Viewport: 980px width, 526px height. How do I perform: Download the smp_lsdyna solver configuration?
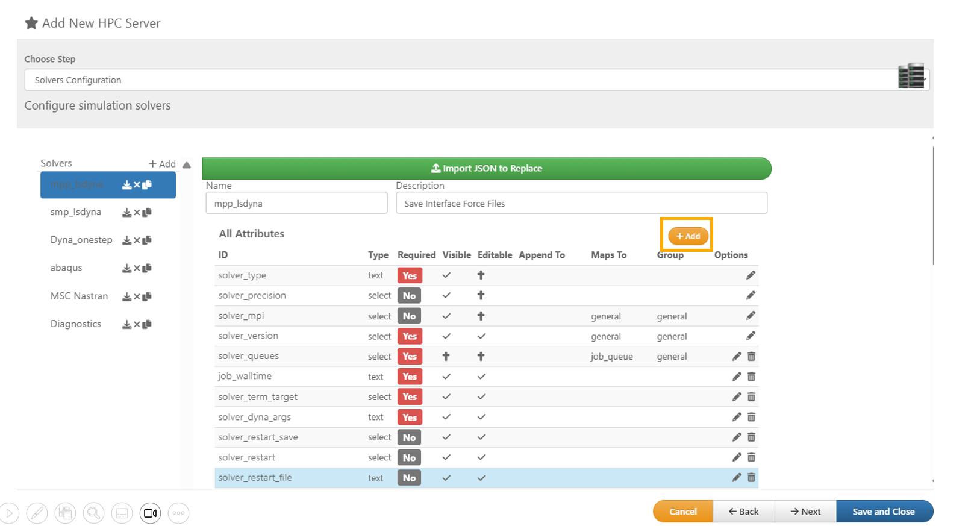126,213
